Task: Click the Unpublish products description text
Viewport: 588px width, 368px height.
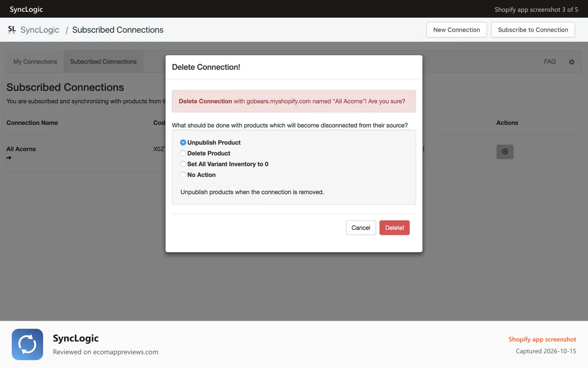Action: 252,192
